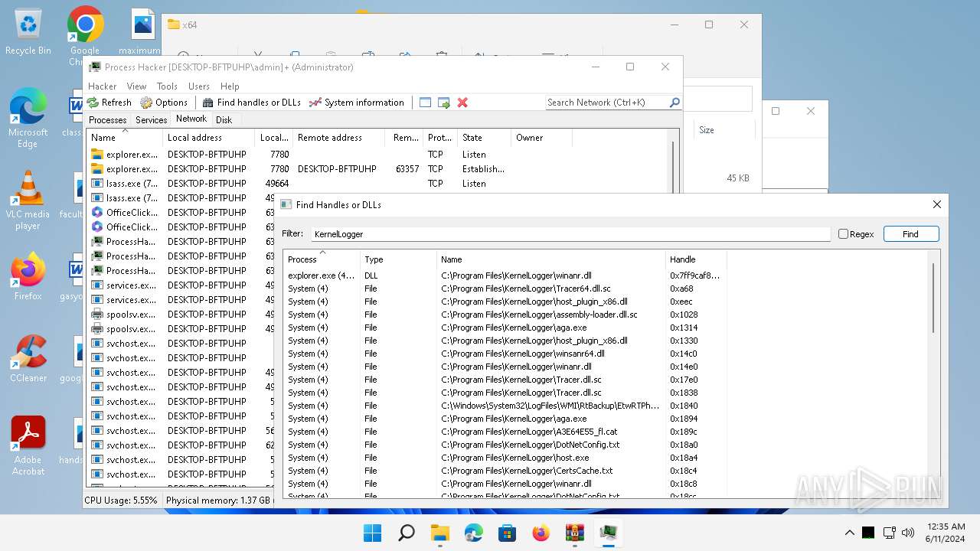Select the host.exe result row
Image resolution: width=980 pixels, height=551 pixels.
[505, 458]
